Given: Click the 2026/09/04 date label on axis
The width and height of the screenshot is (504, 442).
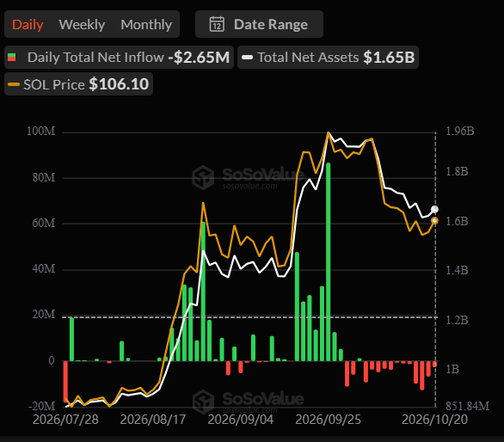Looking at the screenshot, I should click(241, 420).
